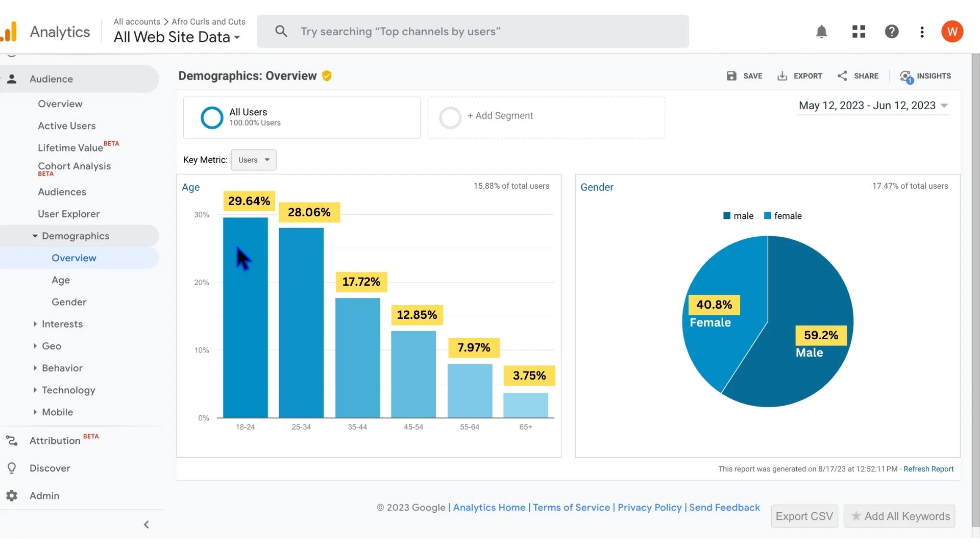980x551 pixels.
Task: Click the three-dot more options icon
Action: coord(922,32)
